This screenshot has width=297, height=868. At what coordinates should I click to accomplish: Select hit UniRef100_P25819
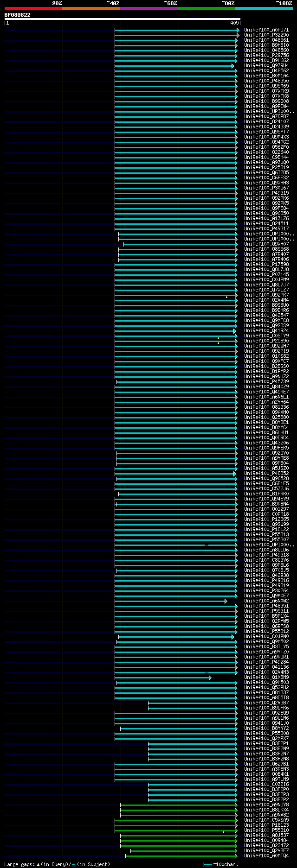pos(266,168)
